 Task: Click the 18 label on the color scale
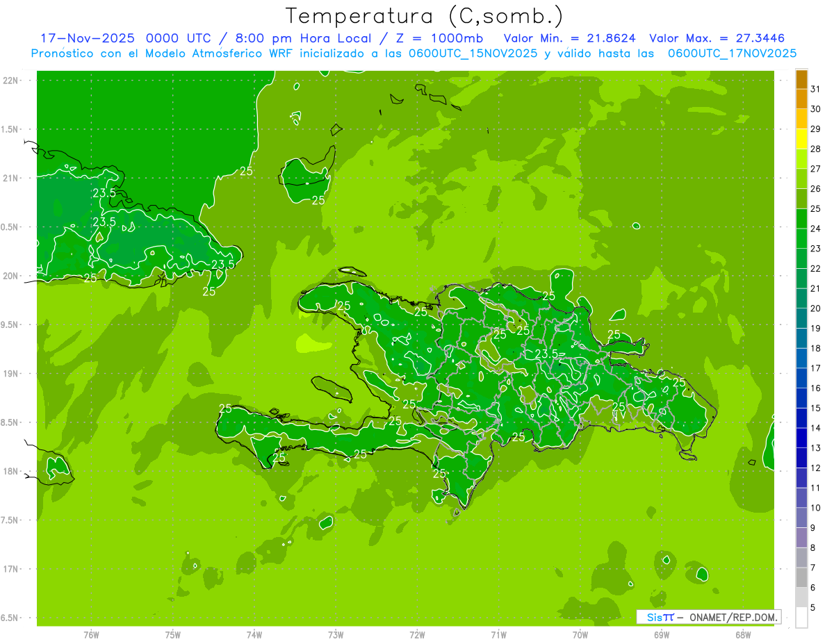[816, 348]
